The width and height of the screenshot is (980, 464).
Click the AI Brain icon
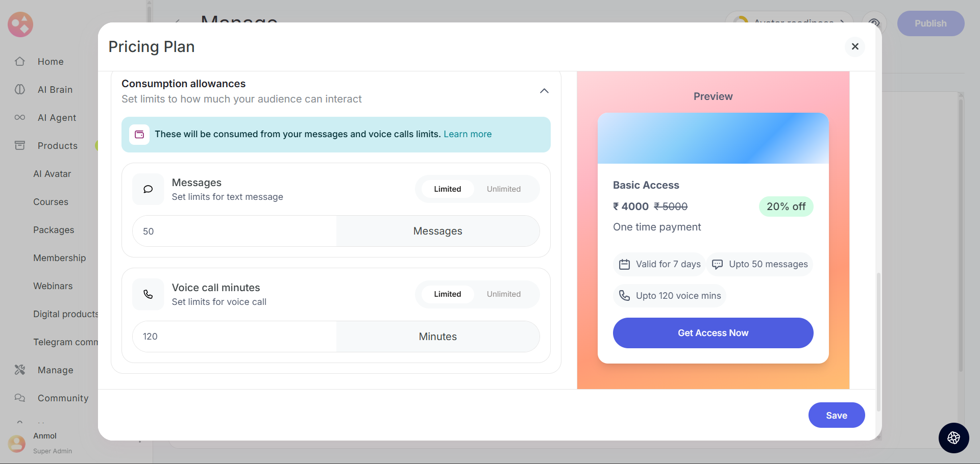point(20,89)
